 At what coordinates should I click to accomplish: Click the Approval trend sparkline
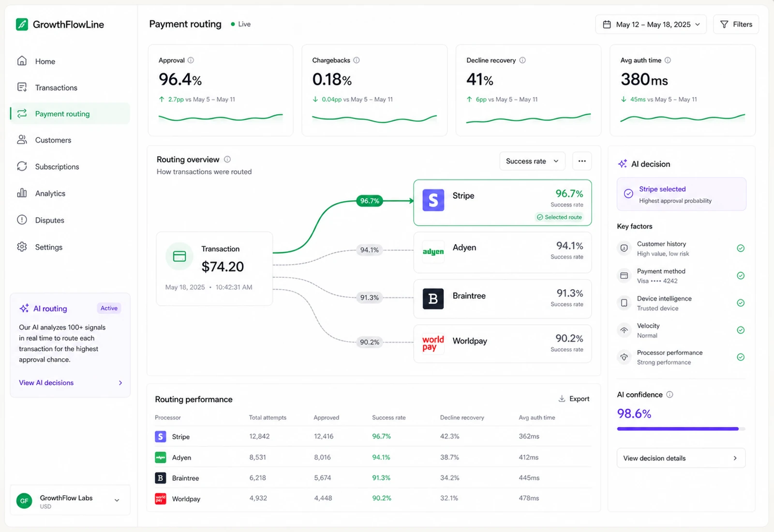click(x=221, y=118)
